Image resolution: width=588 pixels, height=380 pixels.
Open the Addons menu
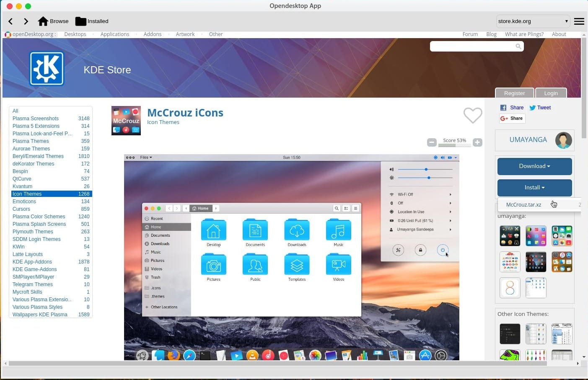point(153,34)
